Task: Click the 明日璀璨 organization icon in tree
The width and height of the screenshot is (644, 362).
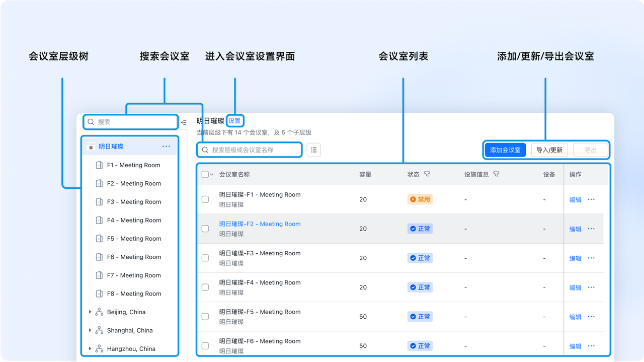Action: 91,147
